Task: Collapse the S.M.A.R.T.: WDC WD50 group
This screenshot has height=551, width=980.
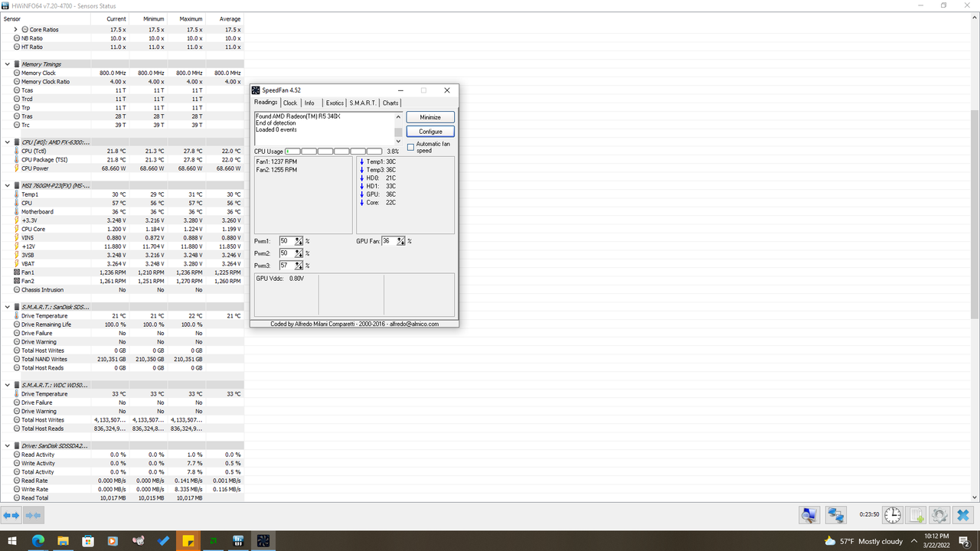Action: click(8, 385)
